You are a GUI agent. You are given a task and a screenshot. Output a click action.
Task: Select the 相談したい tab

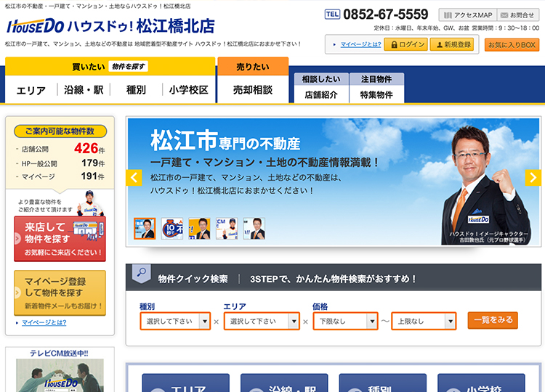tap(321, 79)
